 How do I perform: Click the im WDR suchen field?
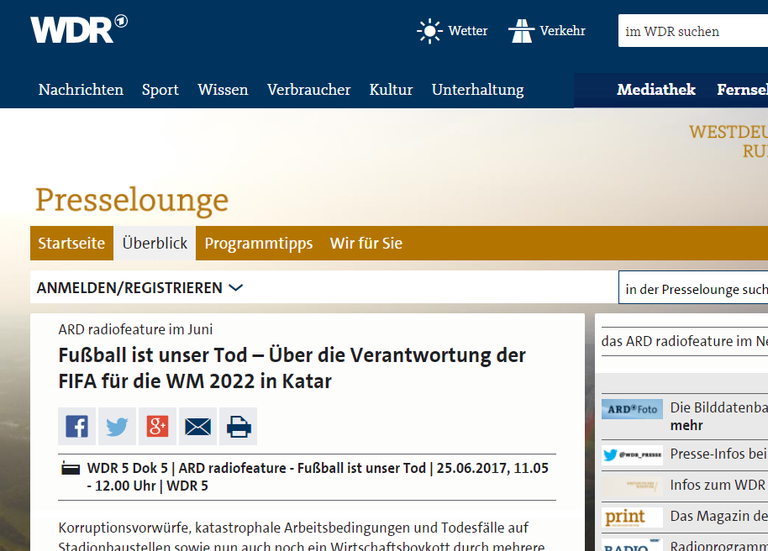tap(693, 31)
